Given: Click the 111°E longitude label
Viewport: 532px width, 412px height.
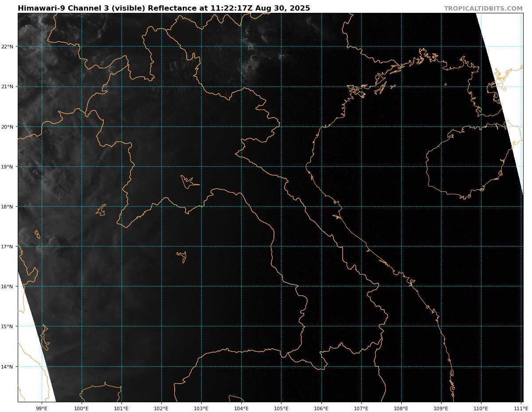Looking at the screenshot, I should 521,408.
